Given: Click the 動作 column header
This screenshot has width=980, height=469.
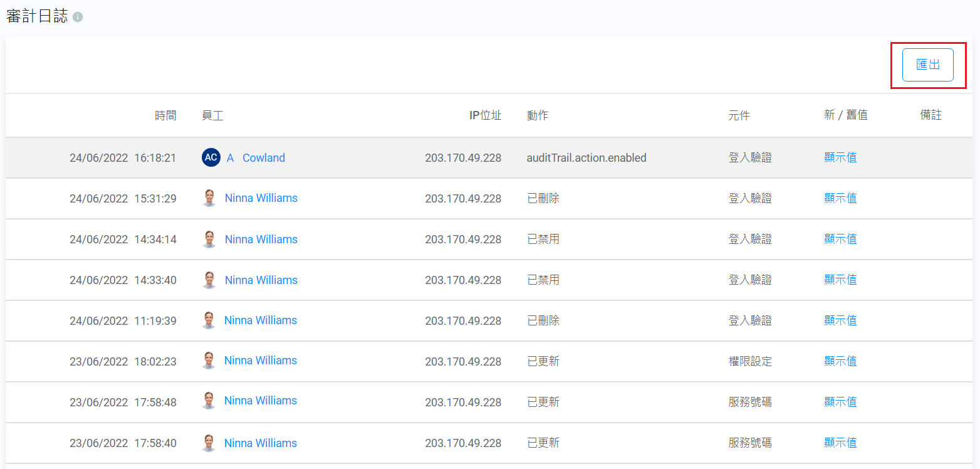Looking at the screenshot, I should 538,115.
